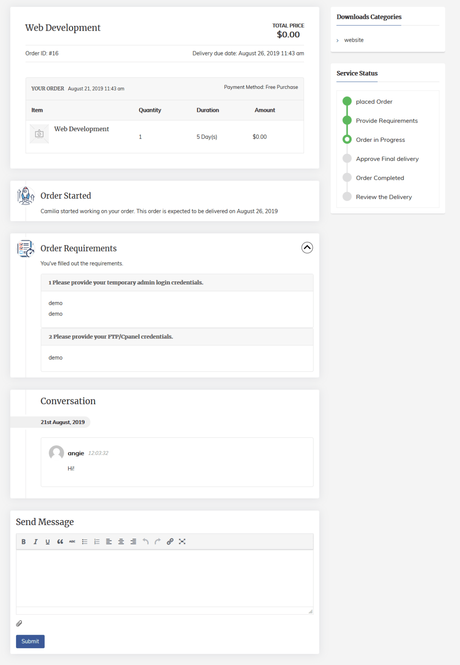Click the Order Started rocket icon
Screen dimensions: 460x665
[26, 196]
